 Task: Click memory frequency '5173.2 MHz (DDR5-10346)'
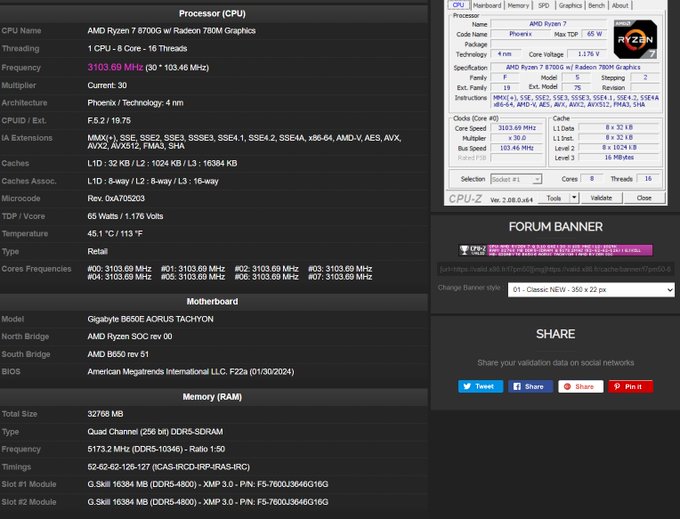pyautogui.click(x=136, y=449)
